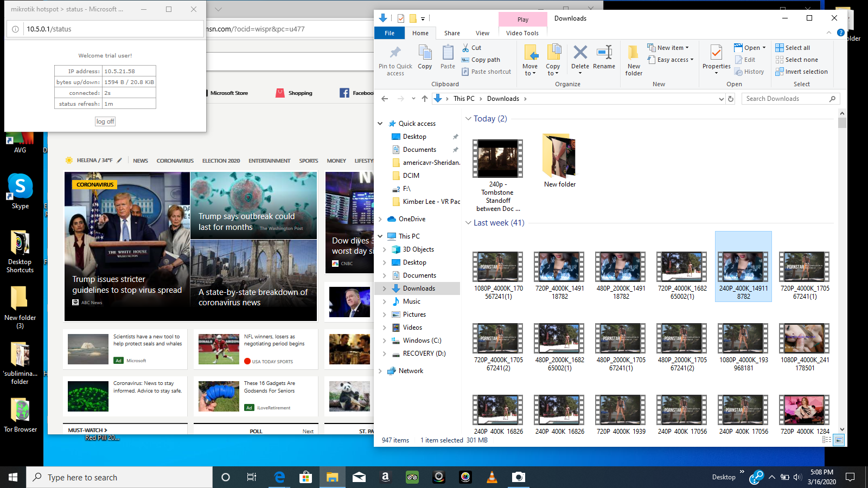
Task: Click Select all in ribbon
Action: point(793,48)
